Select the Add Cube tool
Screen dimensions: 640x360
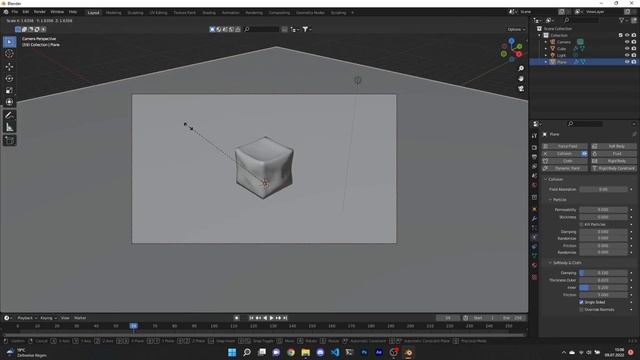coord(9,140)
